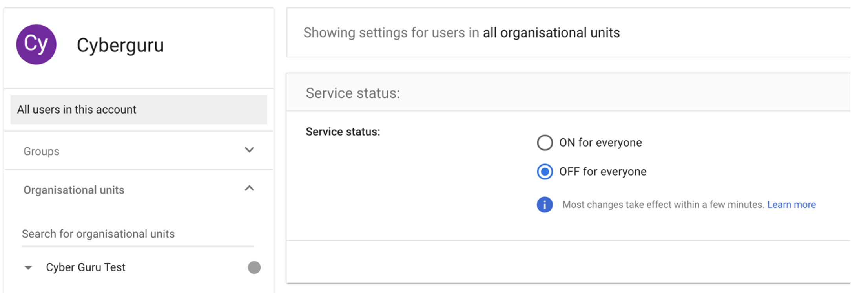The width and height of the screenshot is (868, 293).
Task: Click the Organisational units section label
Action: [x=74, y=190]
